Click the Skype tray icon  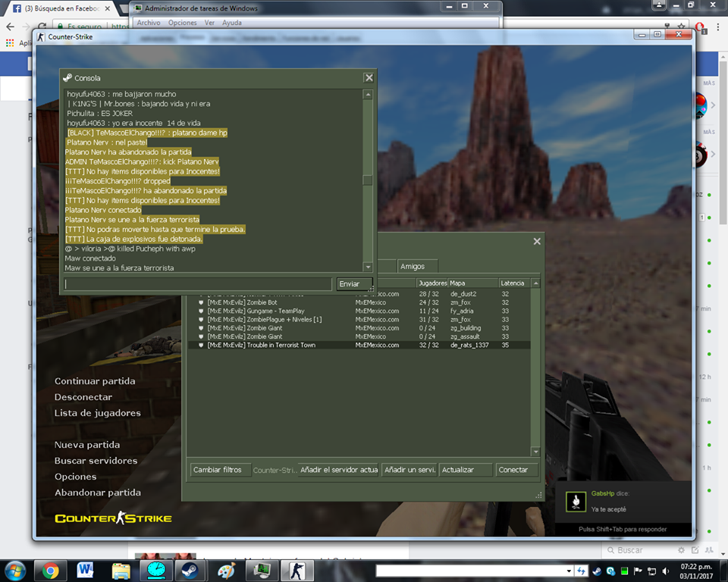(611, 571)
